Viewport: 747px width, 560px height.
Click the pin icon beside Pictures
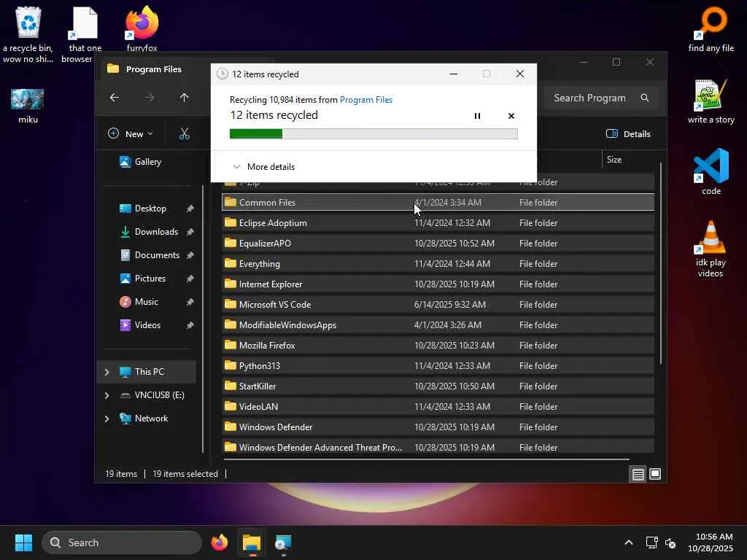(x=190, y=279)
